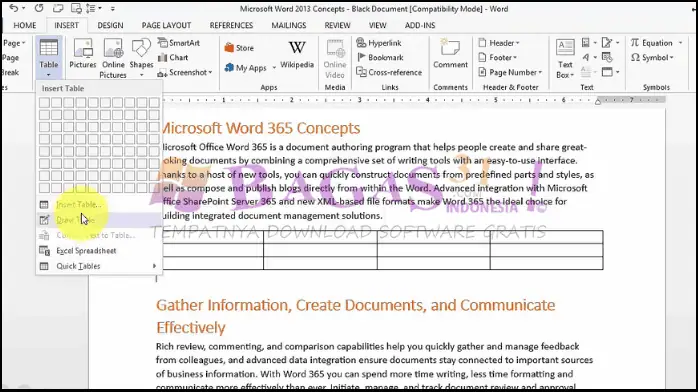The width and height of the screenshot is (698, 392).
Task: Click the right indent marker on the ruler
Action: coord(598,101)
